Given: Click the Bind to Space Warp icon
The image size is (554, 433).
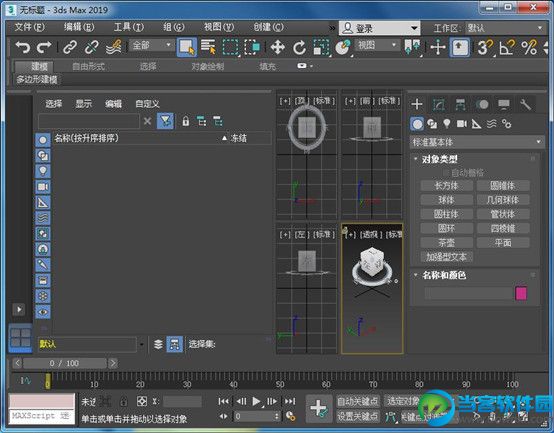Looking at the screenshot, I should click(114, 47).
